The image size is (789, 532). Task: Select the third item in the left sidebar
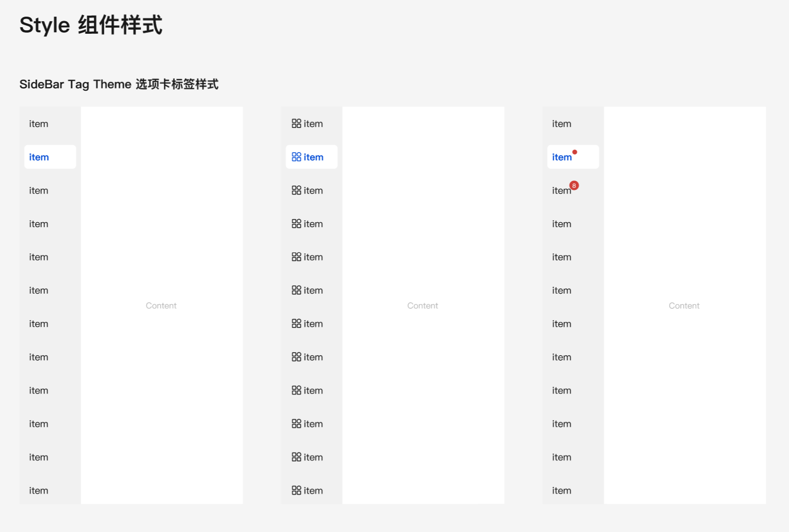tap(39, 190)
